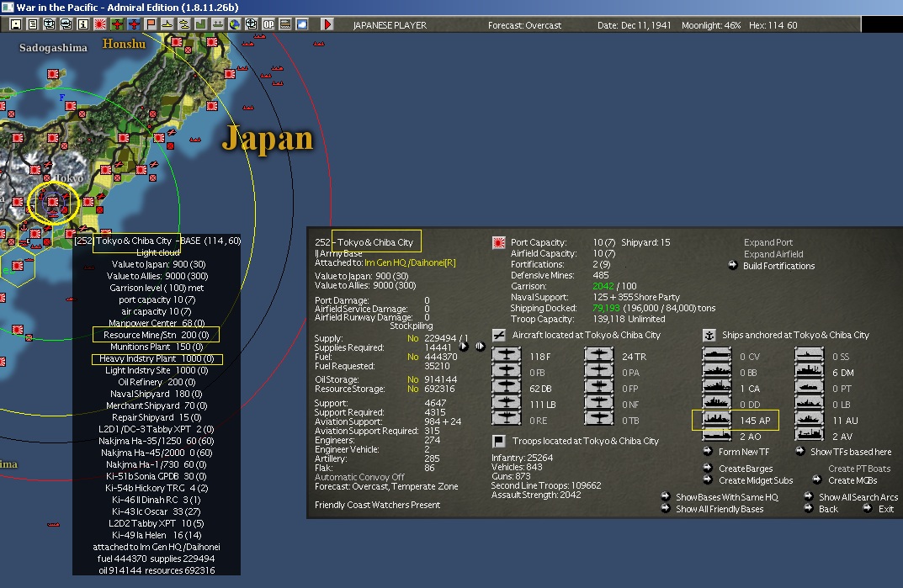Click first Supplies Required arrow button

click(464, 346)
